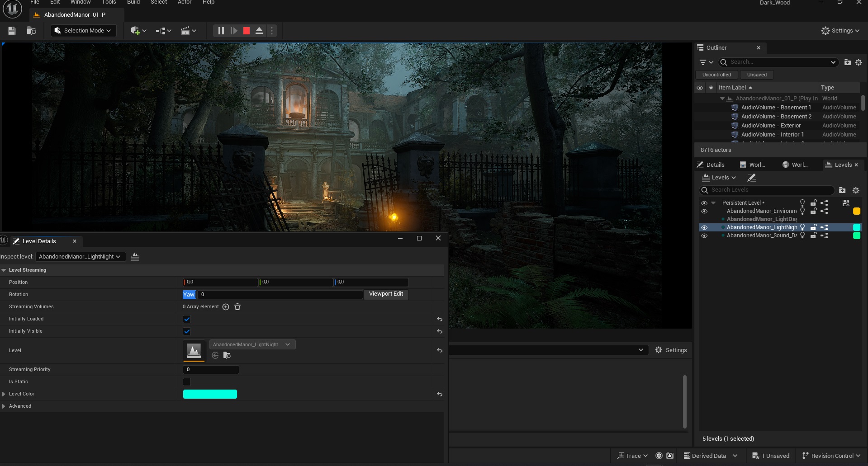
Task: Expand the Level Color property
Action: 4,394
